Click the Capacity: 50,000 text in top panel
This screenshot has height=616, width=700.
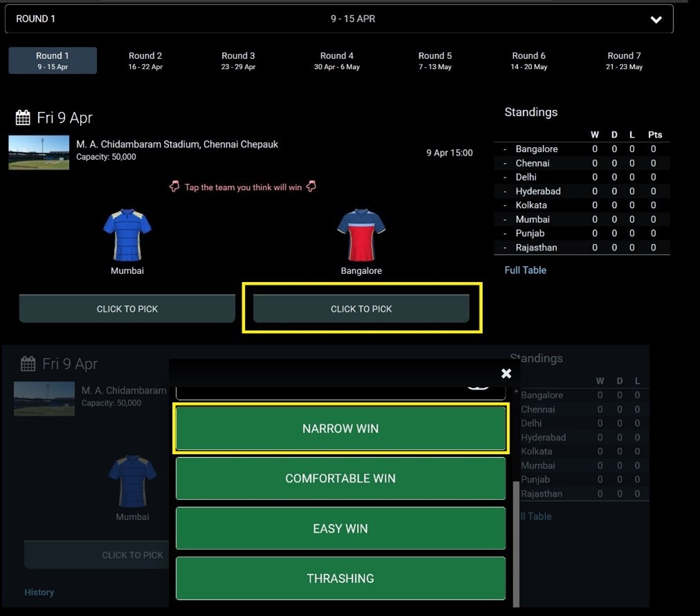(106, 156)
